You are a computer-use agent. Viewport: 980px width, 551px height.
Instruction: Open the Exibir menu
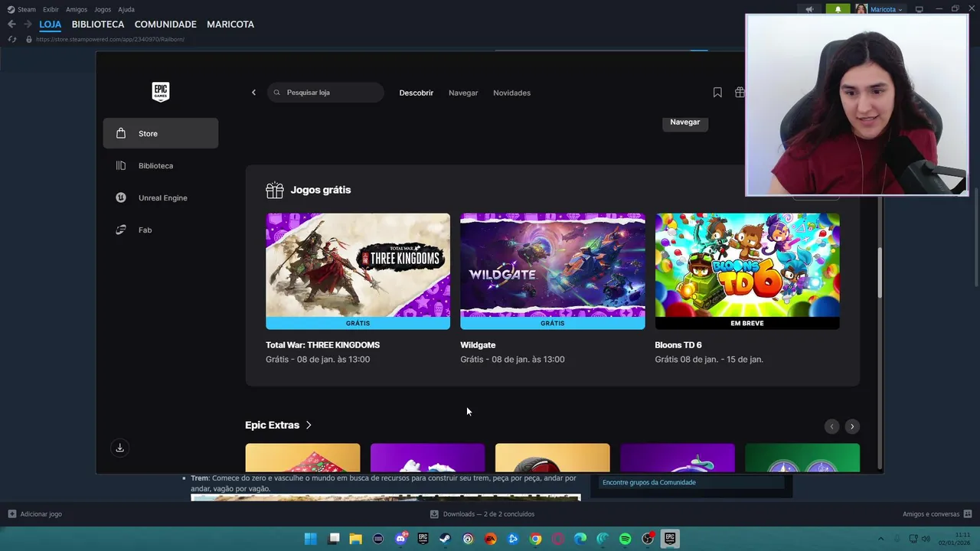pos(51,9)
